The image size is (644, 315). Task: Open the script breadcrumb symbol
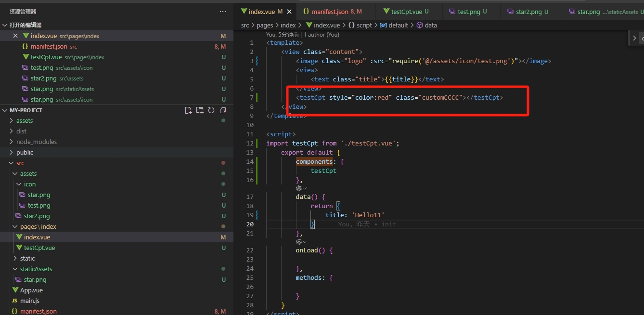pos(361,26)
